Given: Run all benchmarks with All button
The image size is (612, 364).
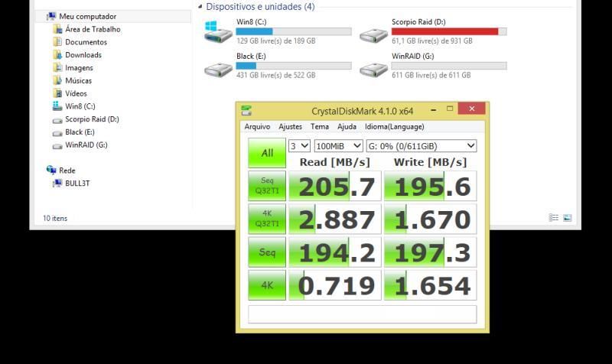Looking at the screenshot, I should point(267,153).
